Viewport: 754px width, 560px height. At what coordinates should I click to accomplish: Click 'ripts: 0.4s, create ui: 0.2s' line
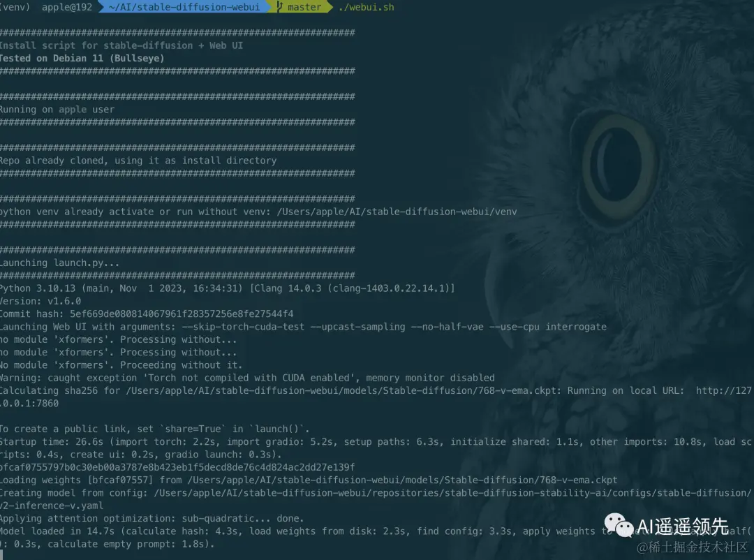[x=141, y=454]
